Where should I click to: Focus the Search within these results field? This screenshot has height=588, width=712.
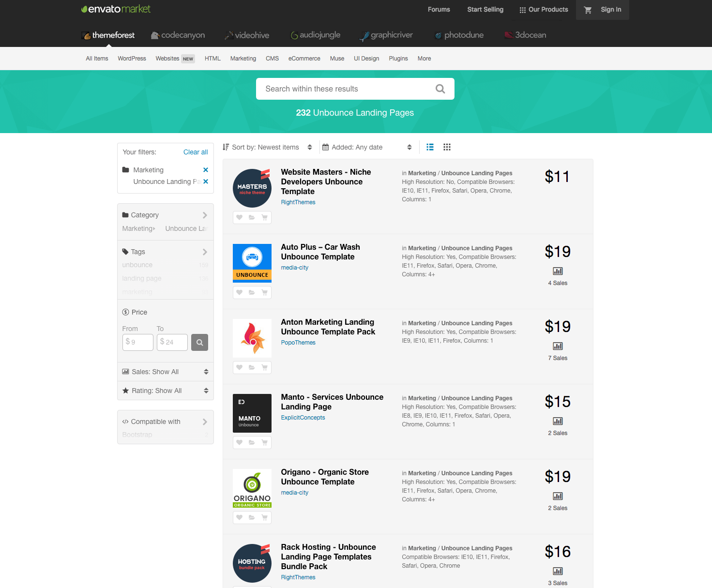pos(355,89)
